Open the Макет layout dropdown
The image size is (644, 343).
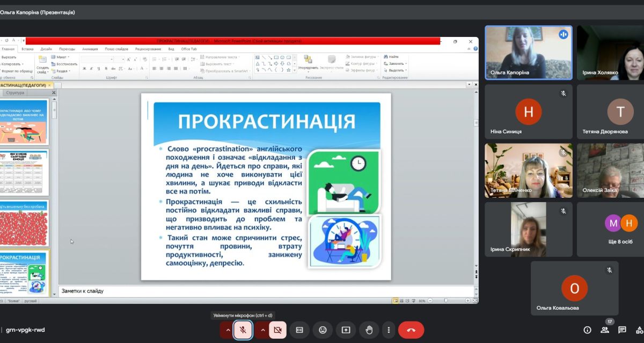pos(61,57)
